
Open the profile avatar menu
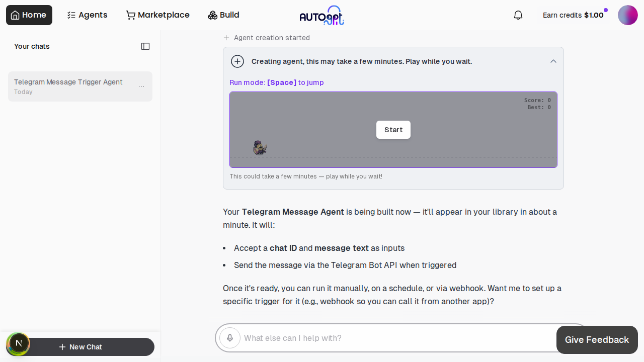point(627,15)
